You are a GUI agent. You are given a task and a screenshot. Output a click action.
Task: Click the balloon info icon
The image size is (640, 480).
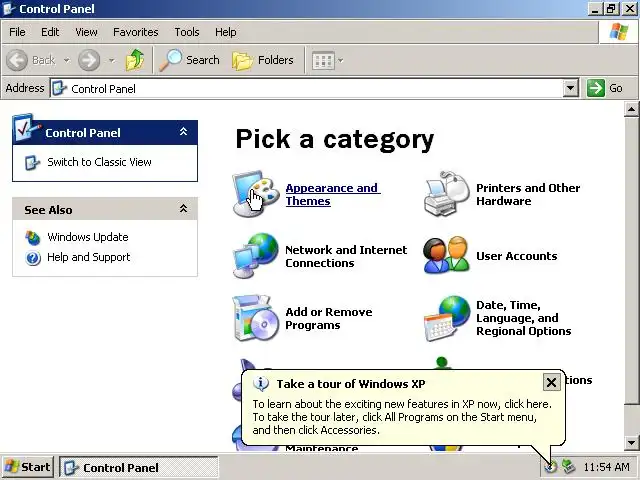tap(261, 383)
